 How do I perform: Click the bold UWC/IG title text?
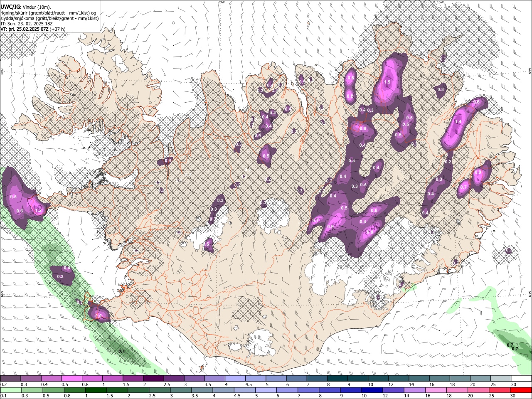[10, 6]
